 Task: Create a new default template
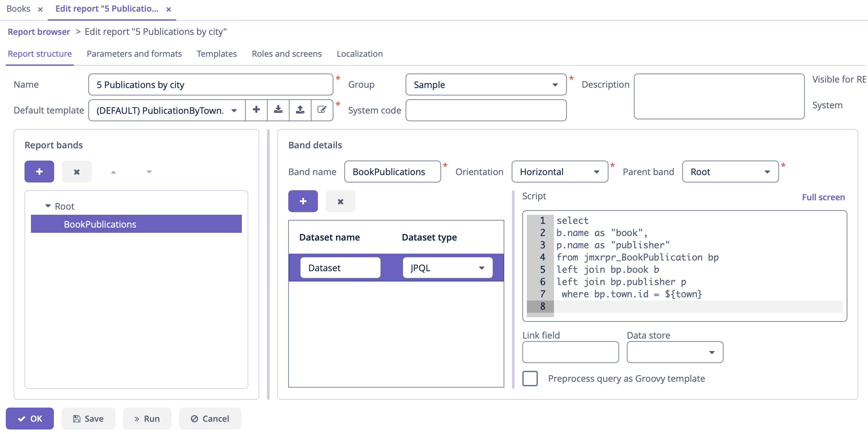[256, 110]
